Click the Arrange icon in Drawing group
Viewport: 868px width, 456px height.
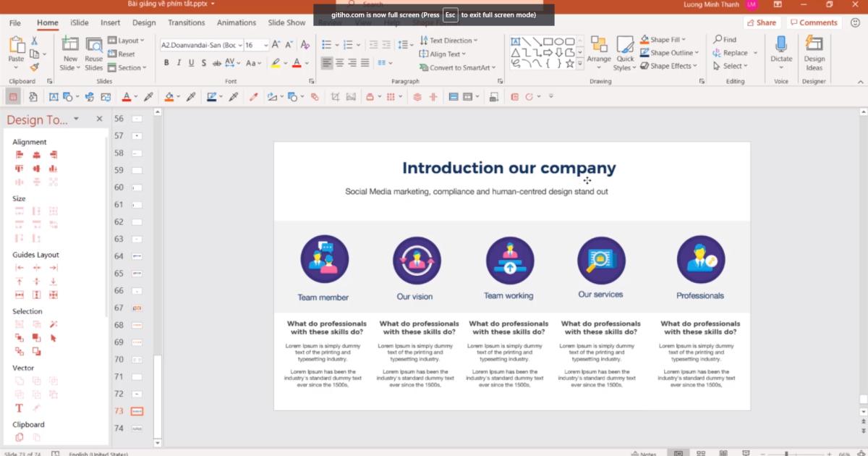point(599,45)
